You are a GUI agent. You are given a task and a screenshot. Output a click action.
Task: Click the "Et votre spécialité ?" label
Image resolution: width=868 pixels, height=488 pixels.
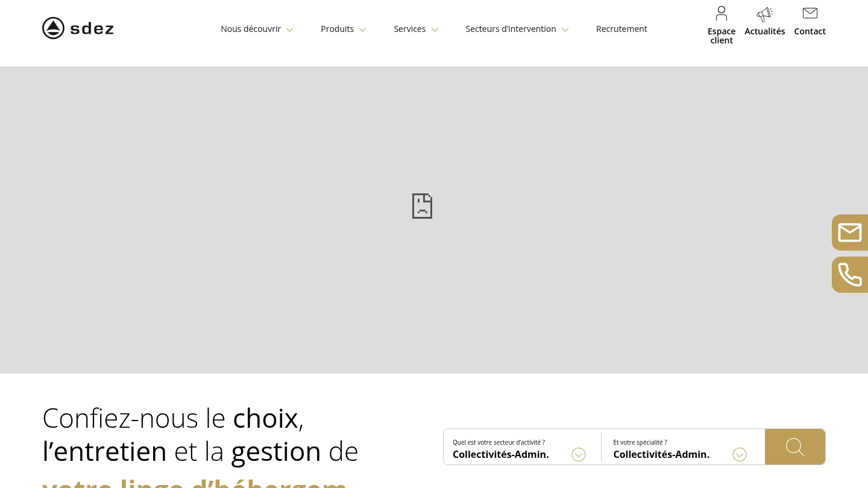click(x=640, y=442)
